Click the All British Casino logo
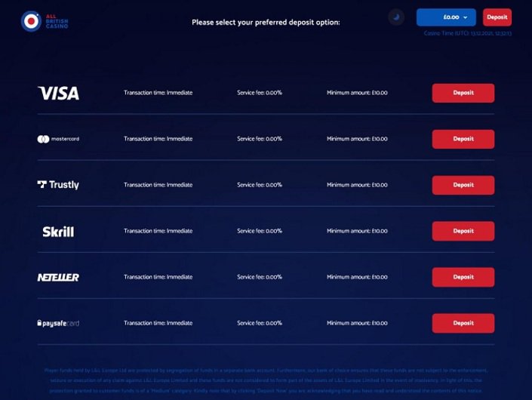Screen dimensions: 532x400 click(x=45, y=21)
